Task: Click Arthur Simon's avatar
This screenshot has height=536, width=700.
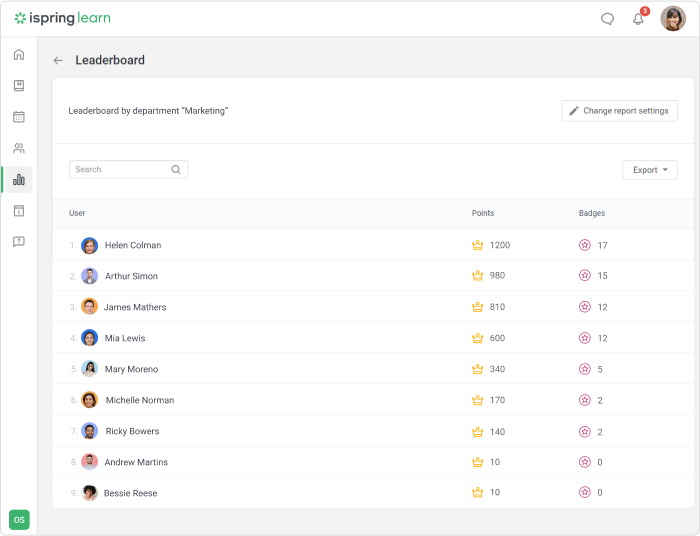Action: (89, 276)
